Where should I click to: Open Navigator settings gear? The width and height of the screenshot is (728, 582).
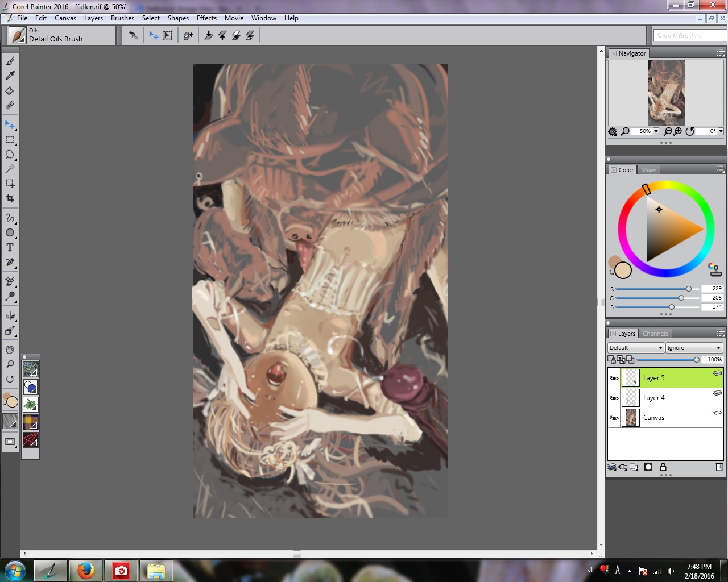coord(613,131)
